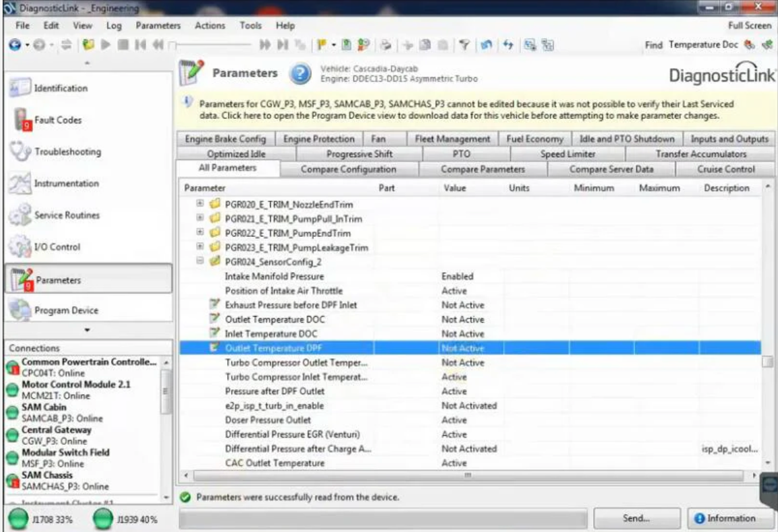Collapse the PGR024_SensorConfig_2 folder
This screenshot has width=778, height=532.
pyautogui.click(x=200, y=262)
